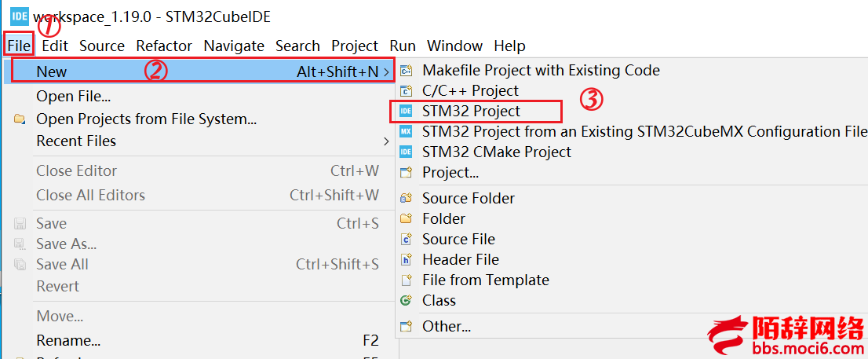
Task: Click the STM32 Project IDE icon
Action: pyautogui.click(x=406, y=112)
